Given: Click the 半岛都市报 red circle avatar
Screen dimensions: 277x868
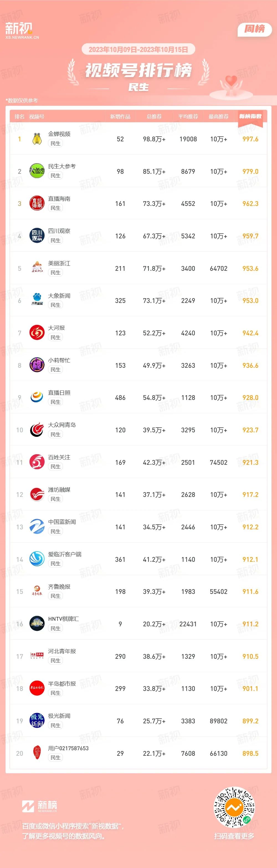Looking at the screenshot, I should click(37, 688).
